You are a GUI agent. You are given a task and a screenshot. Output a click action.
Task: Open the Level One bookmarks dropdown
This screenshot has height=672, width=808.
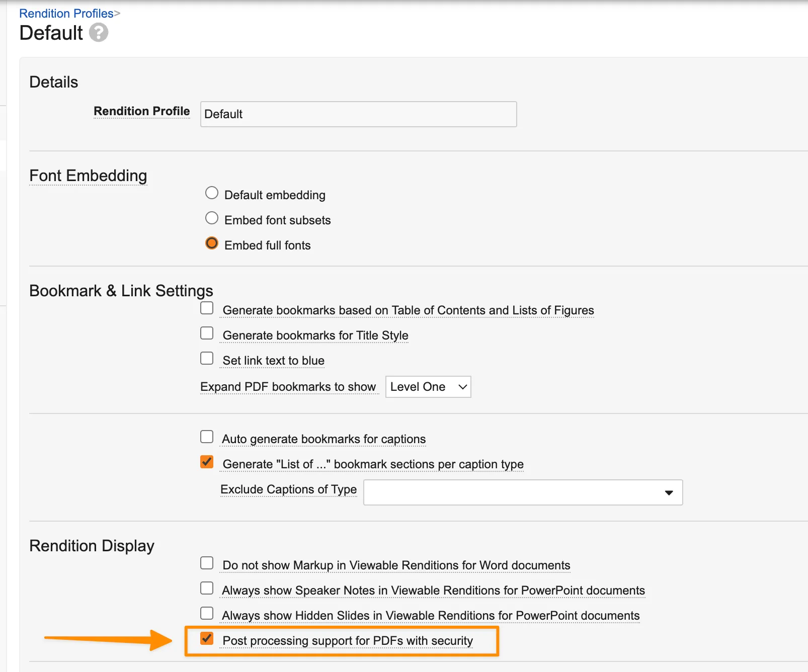pos(428,387)
